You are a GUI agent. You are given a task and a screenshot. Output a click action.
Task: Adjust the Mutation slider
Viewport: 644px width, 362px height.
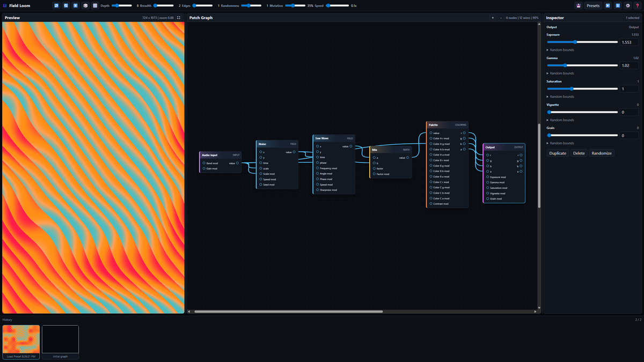coord(295,5)
